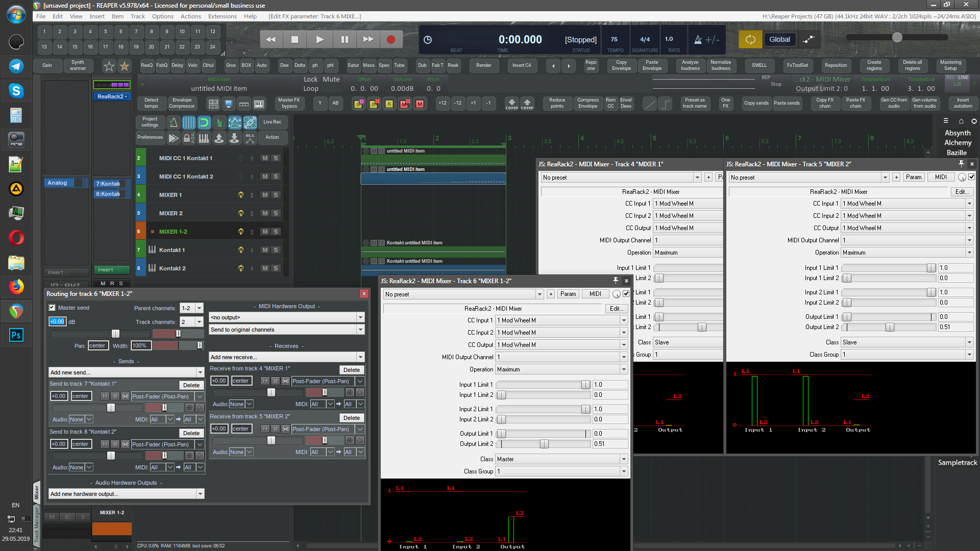Click the Stop transport button
This screenshot has height=551, width=980.
click(x=295, y=39)
